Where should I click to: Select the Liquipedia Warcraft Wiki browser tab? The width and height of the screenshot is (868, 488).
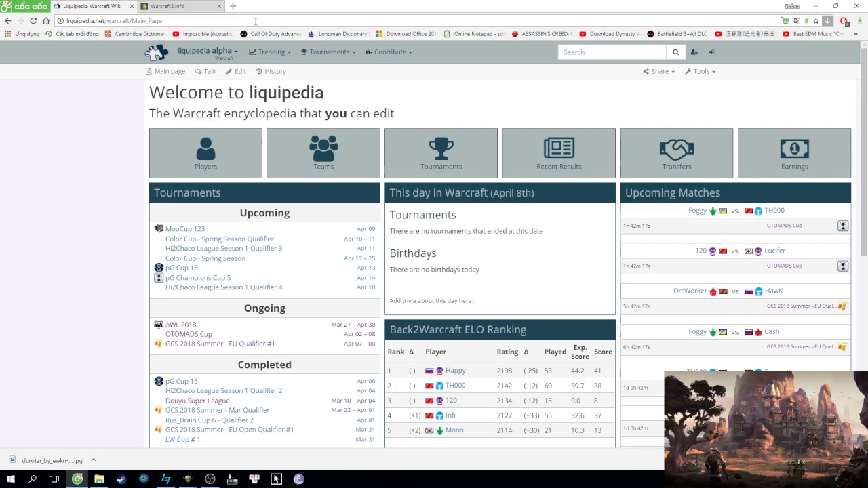[x=93, y=6]
